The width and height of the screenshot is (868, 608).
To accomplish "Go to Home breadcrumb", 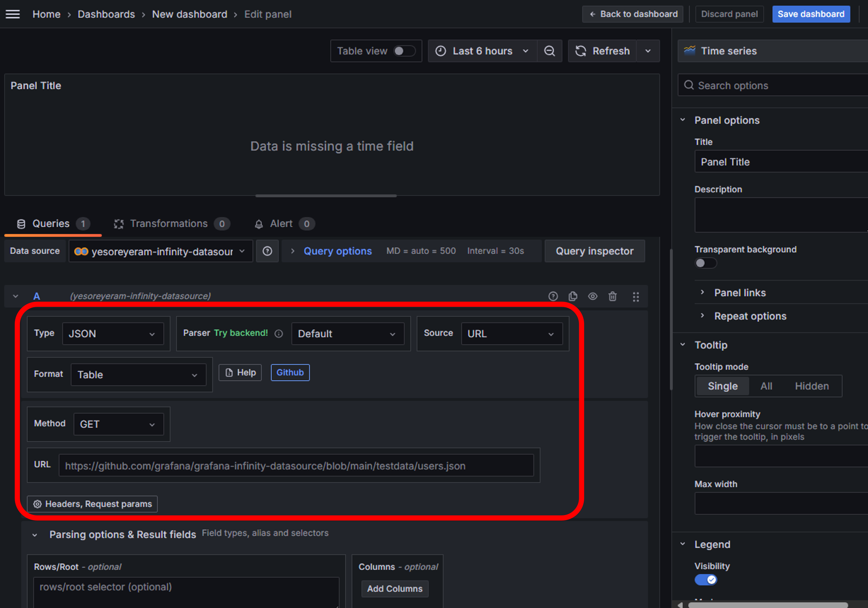I will (x=46, y=14).
